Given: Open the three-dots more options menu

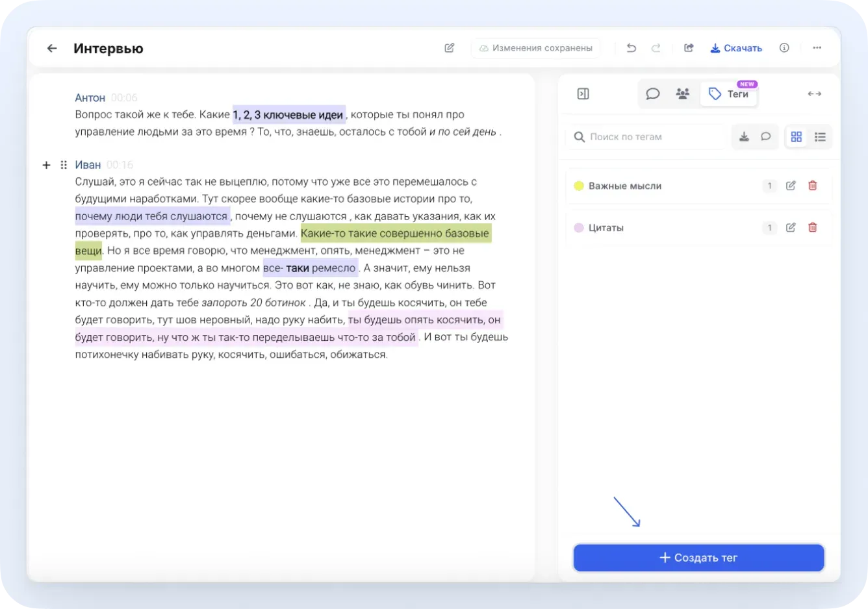Looking at the screenshot, I should (x=817, y=48).
